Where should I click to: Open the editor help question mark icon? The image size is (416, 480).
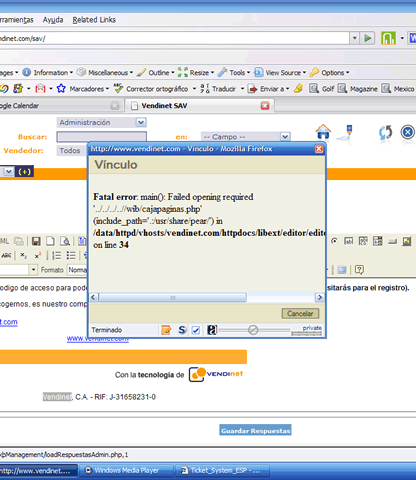359,269
